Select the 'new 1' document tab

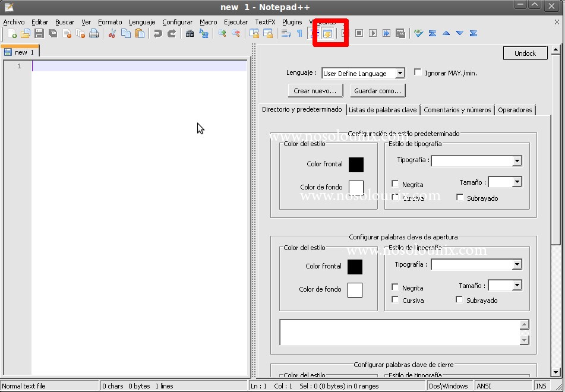tap(20, 52)
